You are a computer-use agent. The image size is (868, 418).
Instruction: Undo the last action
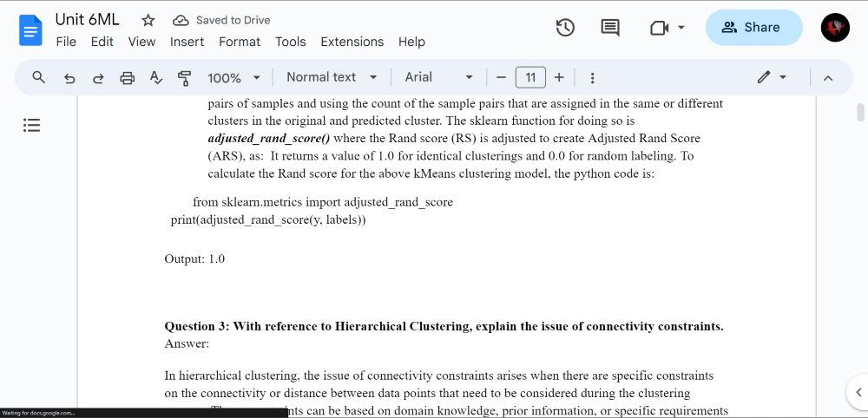tap(69, 78)
